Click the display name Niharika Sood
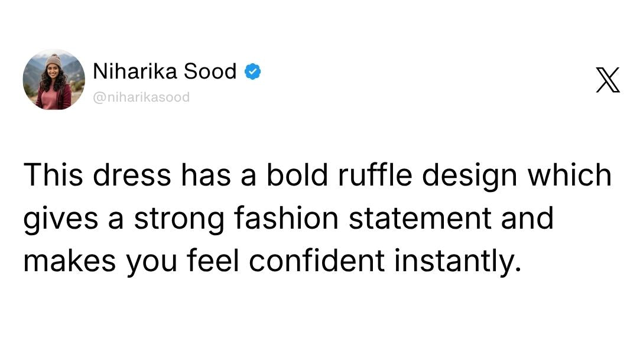643x364 pixels. tap(165, 72)
